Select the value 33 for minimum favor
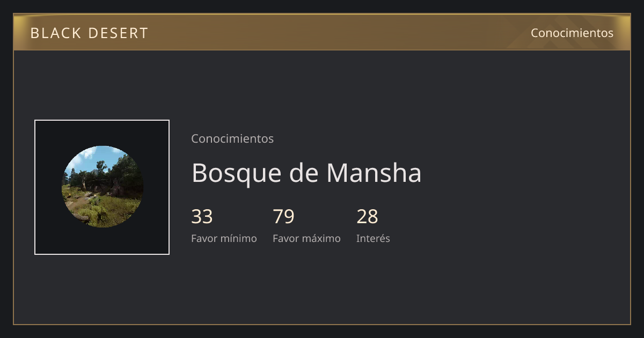This screenshot has height=338, width=644. click(202, 217)
